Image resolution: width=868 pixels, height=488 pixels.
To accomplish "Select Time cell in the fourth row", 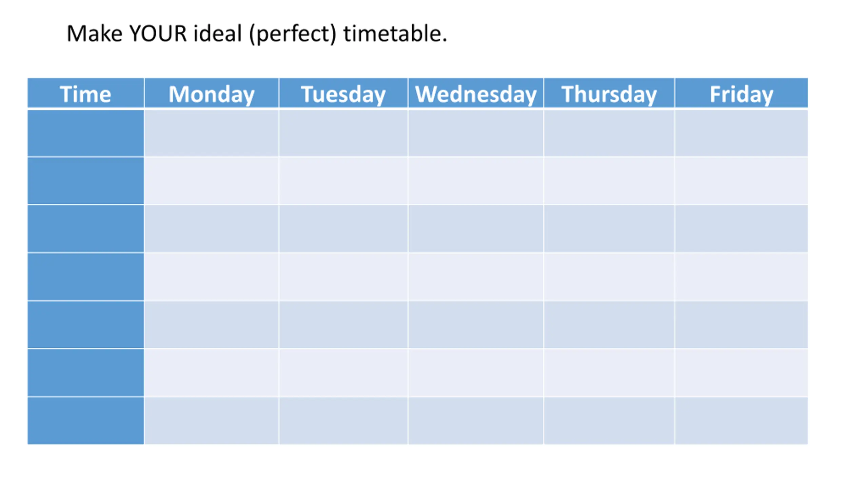I will [x=85, y=277].
